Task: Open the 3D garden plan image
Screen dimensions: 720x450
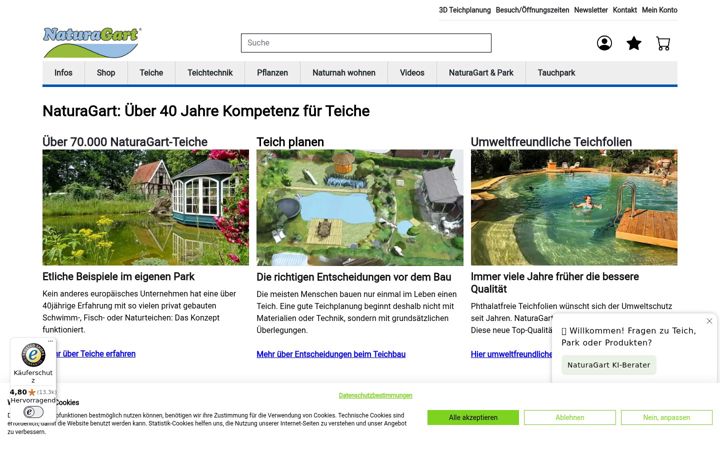Action: pyautogui.click(x=360, y=207)
